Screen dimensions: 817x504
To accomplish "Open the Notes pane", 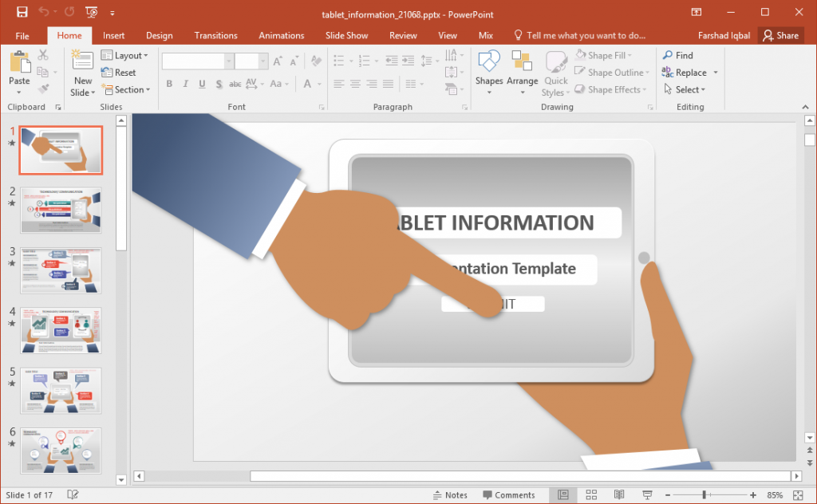I will pos(451,494).
